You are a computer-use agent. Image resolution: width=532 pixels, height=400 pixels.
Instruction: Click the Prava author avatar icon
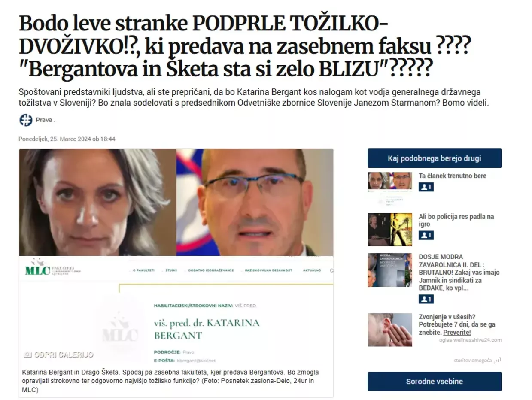pos(26,120)
